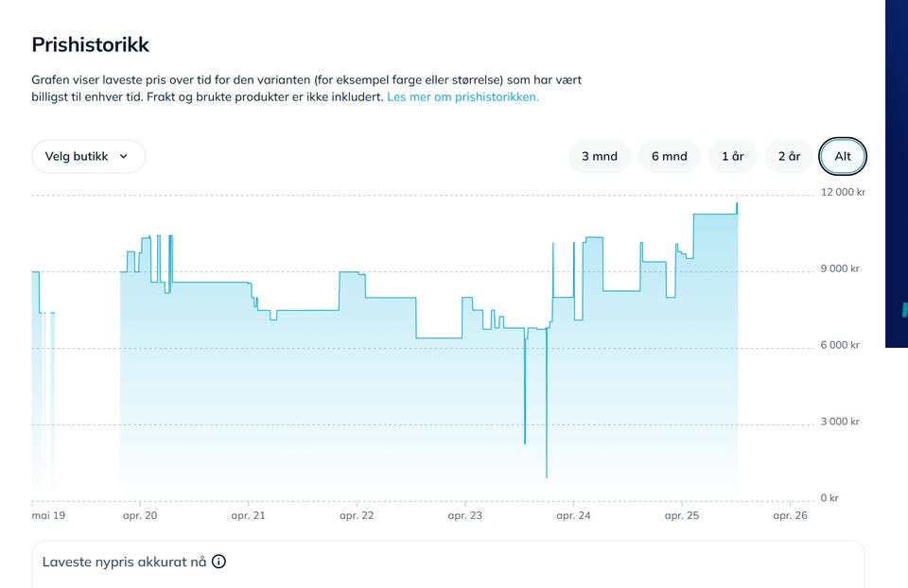Click the apr. 23 axis label
The height and width of the screenshot is (588, 908).
point(465,515)
